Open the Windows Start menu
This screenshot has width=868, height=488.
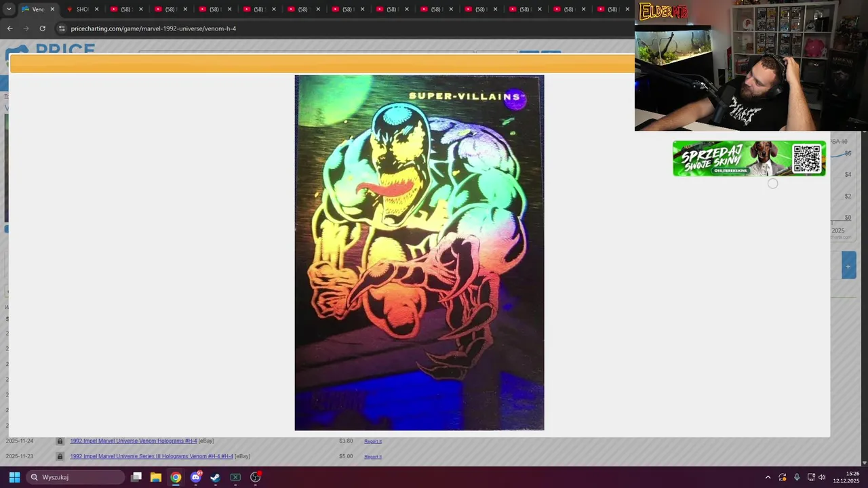coord(14,477)
